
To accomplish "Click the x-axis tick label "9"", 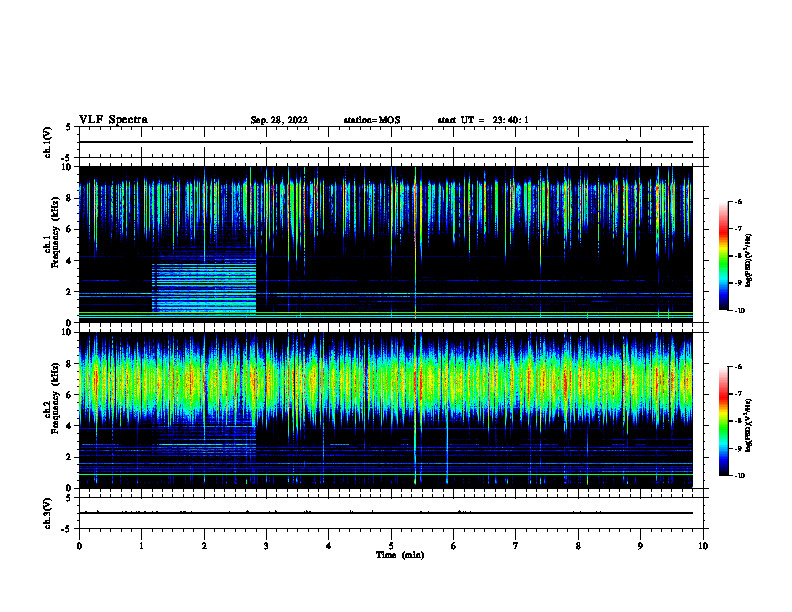I will tap(640, 546).
